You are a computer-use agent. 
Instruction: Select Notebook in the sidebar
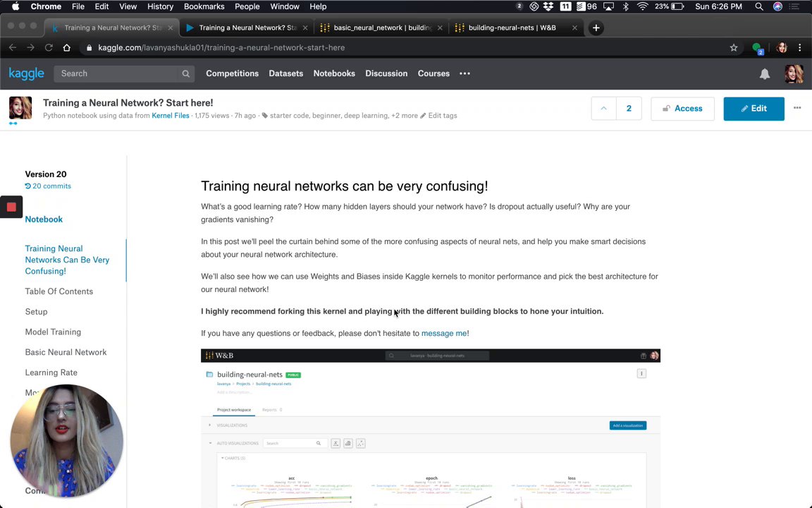pyautogui.click(x=44, y=219)
